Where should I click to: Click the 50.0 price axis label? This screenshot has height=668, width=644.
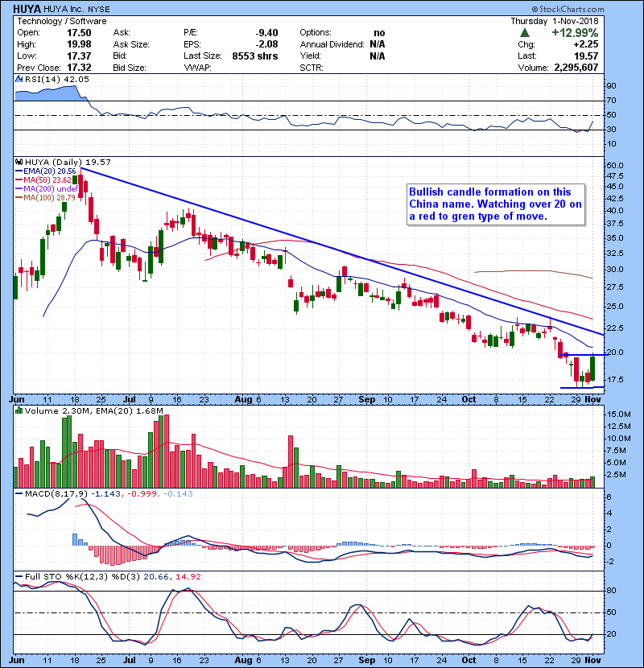click(x=615, y=165)
